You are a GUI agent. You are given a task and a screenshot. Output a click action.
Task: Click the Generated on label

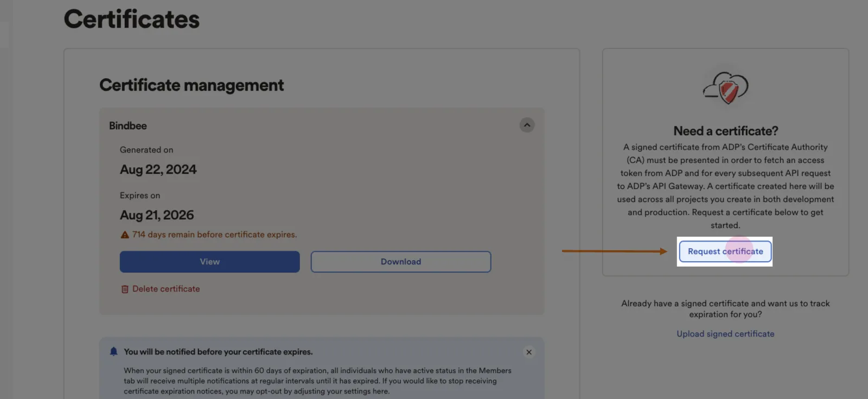(146, 150)
